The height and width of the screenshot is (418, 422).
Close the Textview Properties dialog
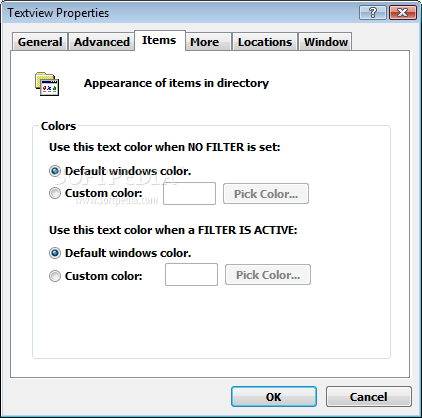403,13
